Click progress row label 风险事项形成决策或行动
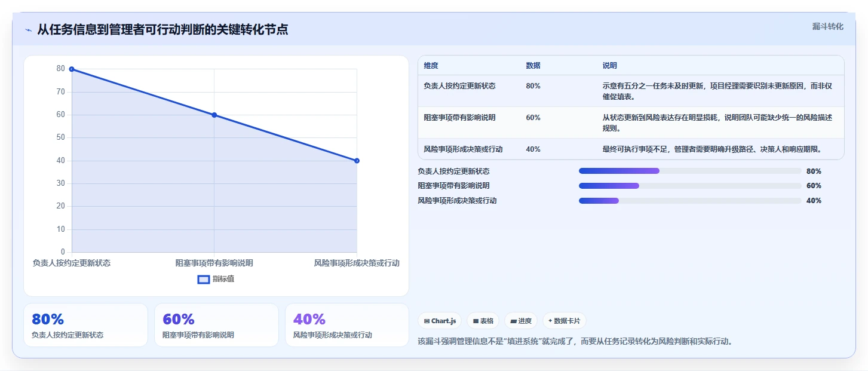The image size is (868, 371). coord(457,201)
